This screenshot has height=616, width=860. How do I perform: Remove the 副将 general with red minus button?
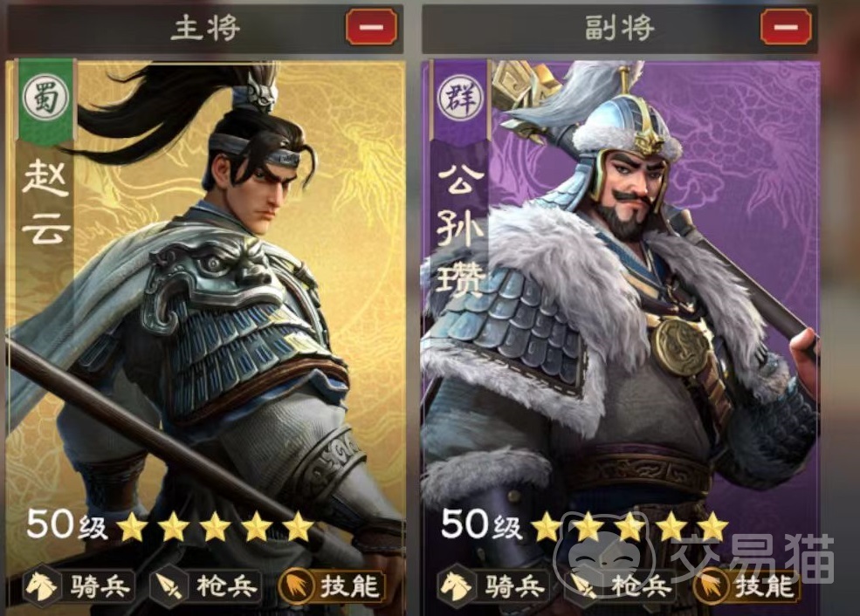click(x=786, y=26)
